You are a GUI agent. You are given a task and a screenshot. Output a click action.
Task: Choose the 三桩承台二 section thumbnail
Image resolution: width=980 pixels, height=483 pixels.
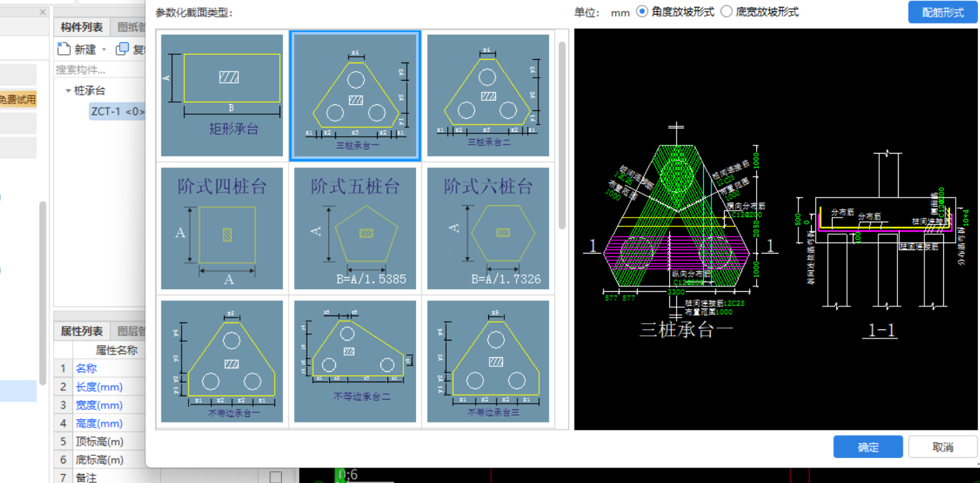click(488, 95)
